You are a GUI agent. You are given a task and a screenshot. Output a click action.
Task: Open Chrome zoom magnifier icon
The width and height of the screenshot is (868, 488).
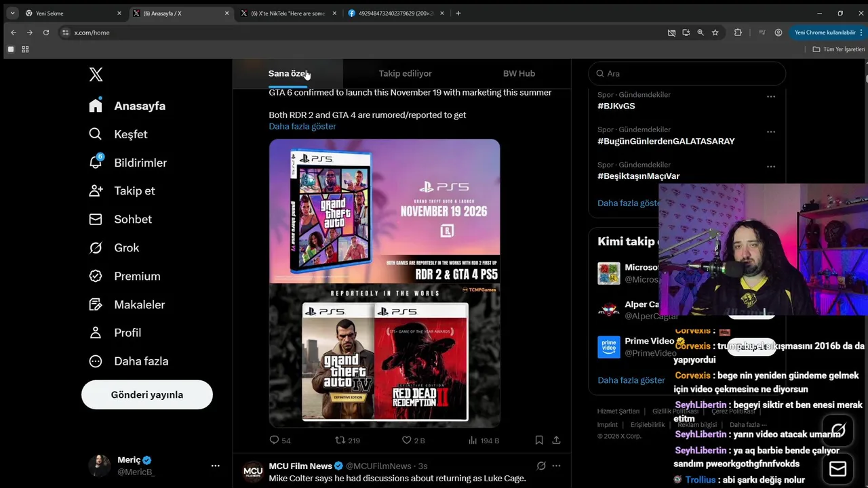701,33
